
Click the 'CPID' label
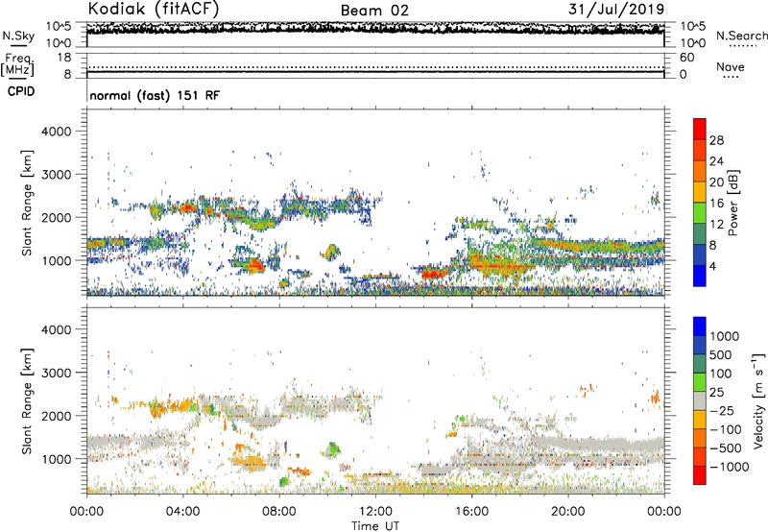click(x=21, y=91)
